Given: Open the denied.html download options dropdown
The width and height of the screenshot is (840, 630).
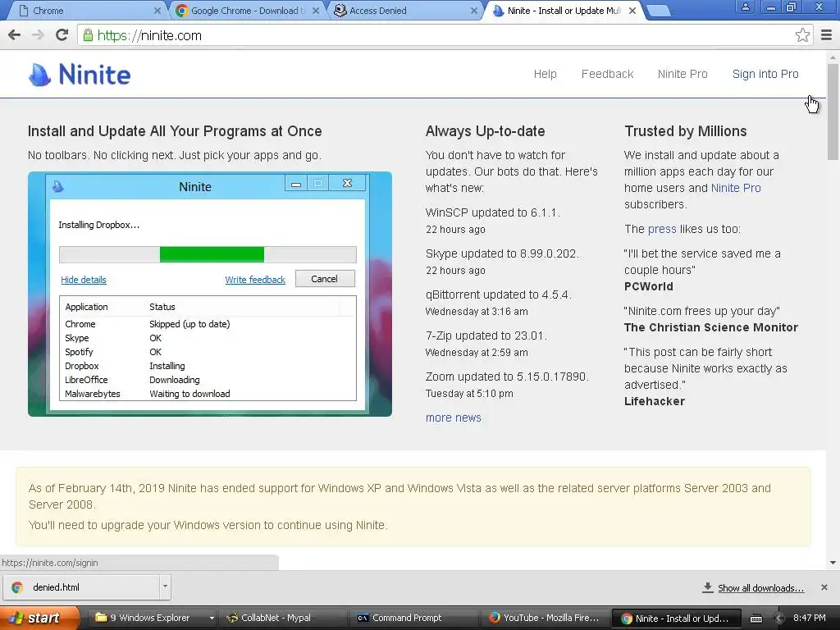Looking at the screenshot, I should coord(165,587).
